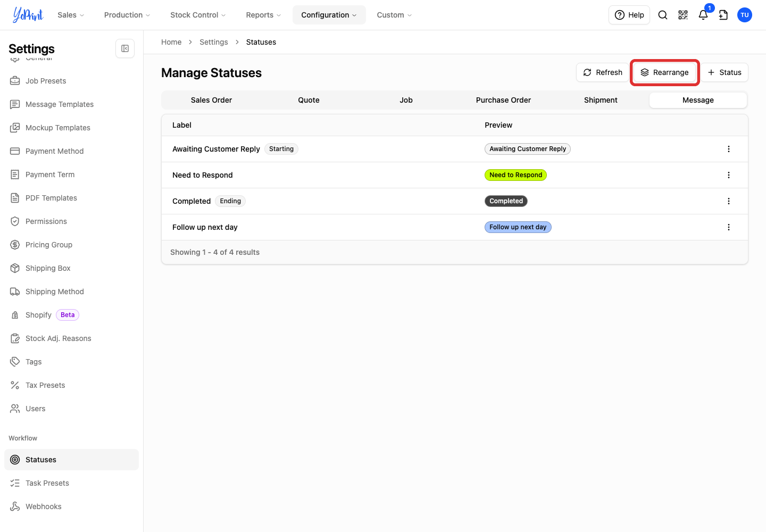Go to Home breadcrumb link
Viewport: 766px width, 532px height.
point(171,42)
